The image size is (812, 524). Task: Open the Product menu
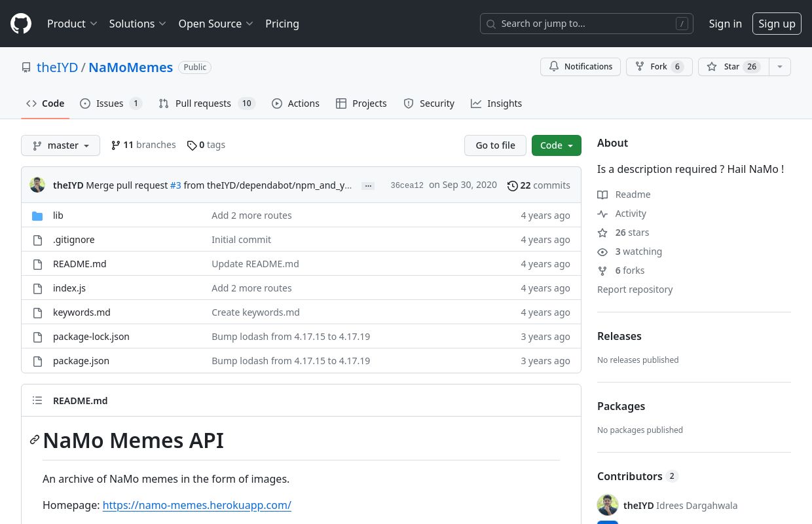coord(72,24)
